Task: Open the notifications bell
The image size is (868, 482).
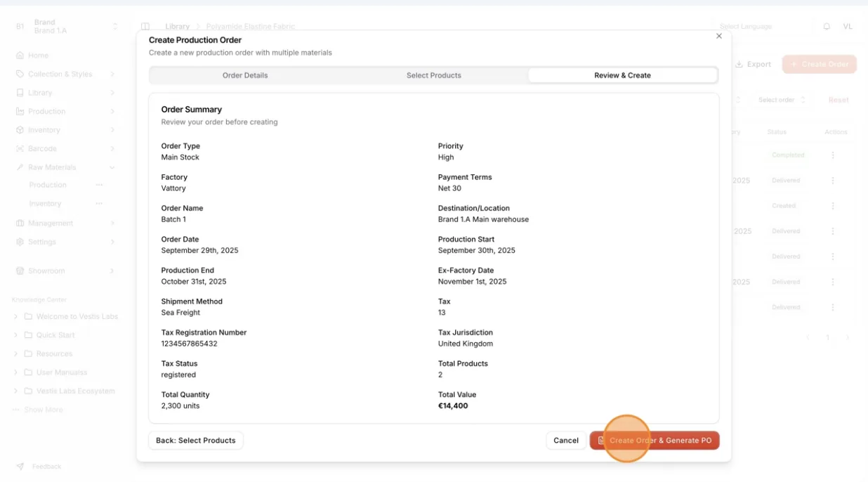Action: 827,26
